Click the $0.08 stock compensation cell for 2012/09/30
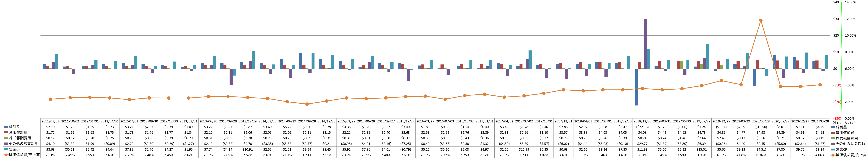This screenshot has height=158, width=868. [x=149, y=138]
